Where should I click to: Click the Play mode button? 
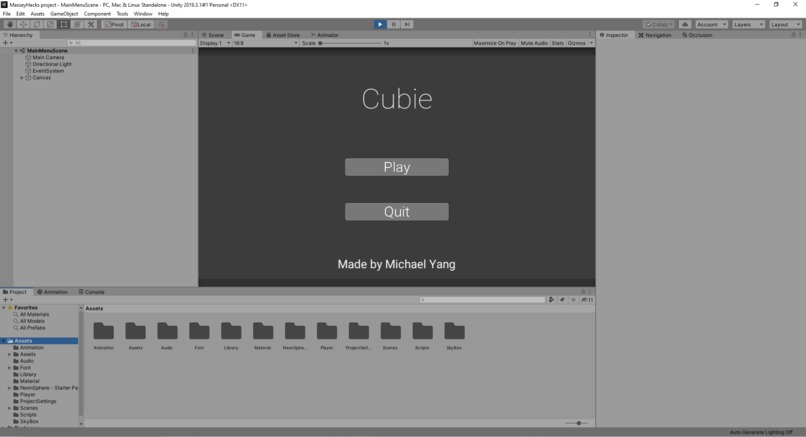(x=380, y=24)
